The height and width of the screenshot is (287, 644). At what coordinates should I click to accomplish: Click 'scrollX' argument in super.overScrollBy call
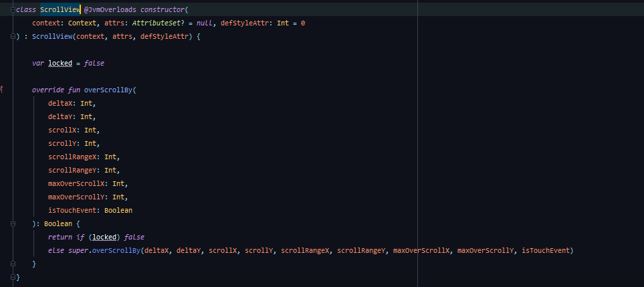pos(223,250)
